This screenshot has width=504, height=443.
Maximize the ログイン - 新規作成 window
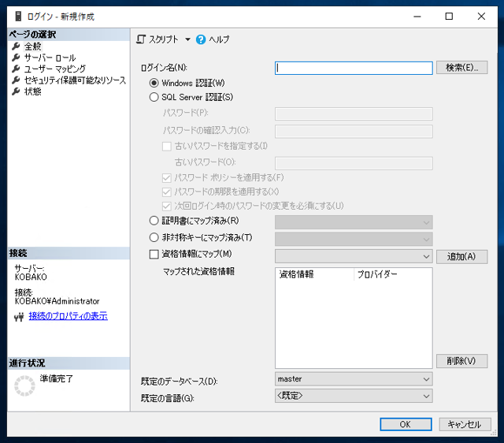(x=449, y=16)
